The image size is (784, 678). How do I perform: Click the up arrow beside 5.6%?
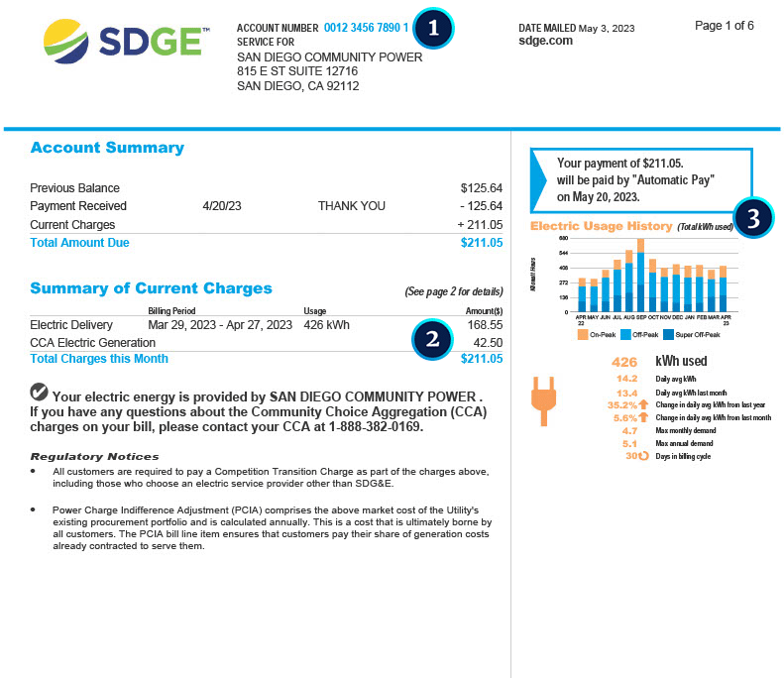(645, 417)
